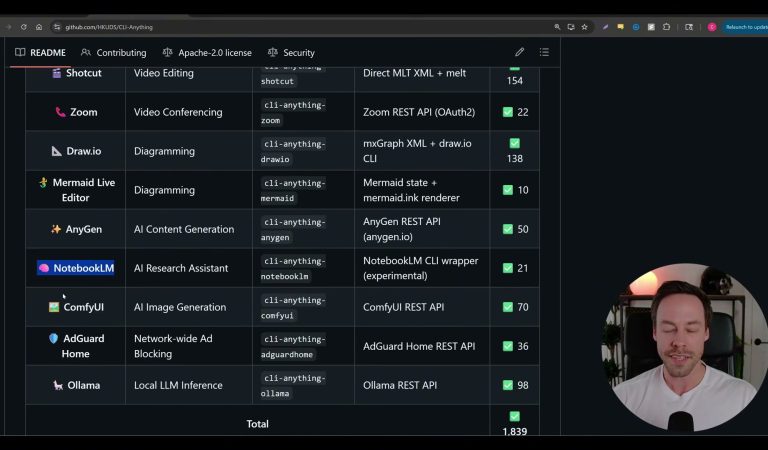Edit the README with the pencil icon
768x450 pixels.
pyautogui.click(x=519, y=52)
